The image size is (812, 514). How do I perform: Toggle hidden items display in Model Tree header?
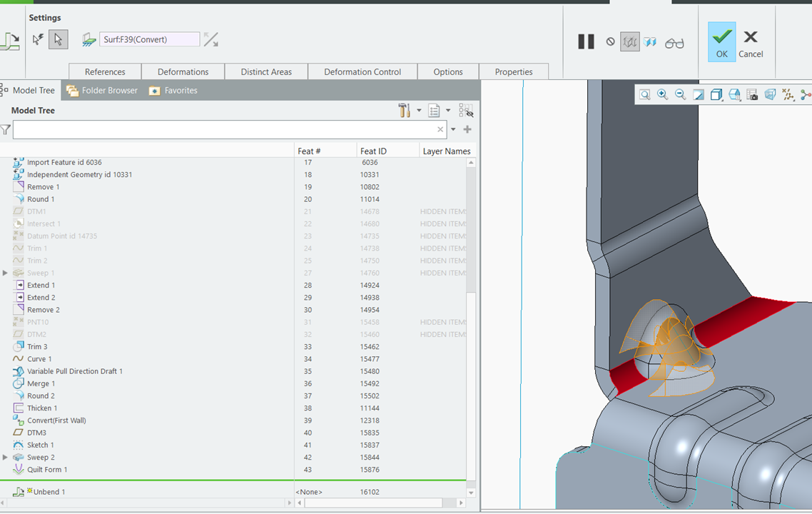(x=467, y=111)
